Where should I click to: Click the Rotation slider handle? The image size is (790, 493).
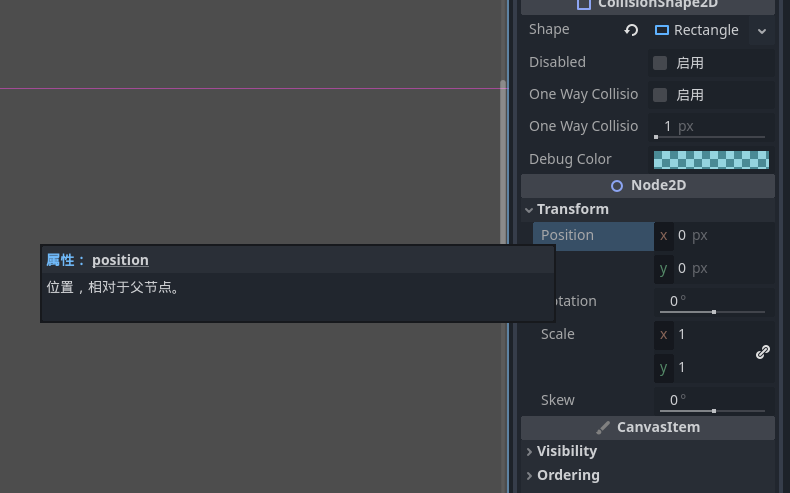[x=713, y=312]
